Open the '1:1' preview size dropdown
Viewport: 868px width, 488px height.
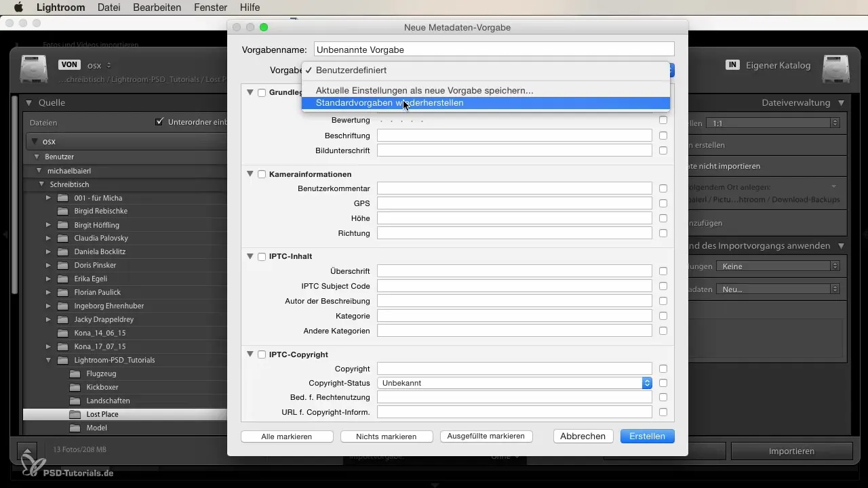773,123
